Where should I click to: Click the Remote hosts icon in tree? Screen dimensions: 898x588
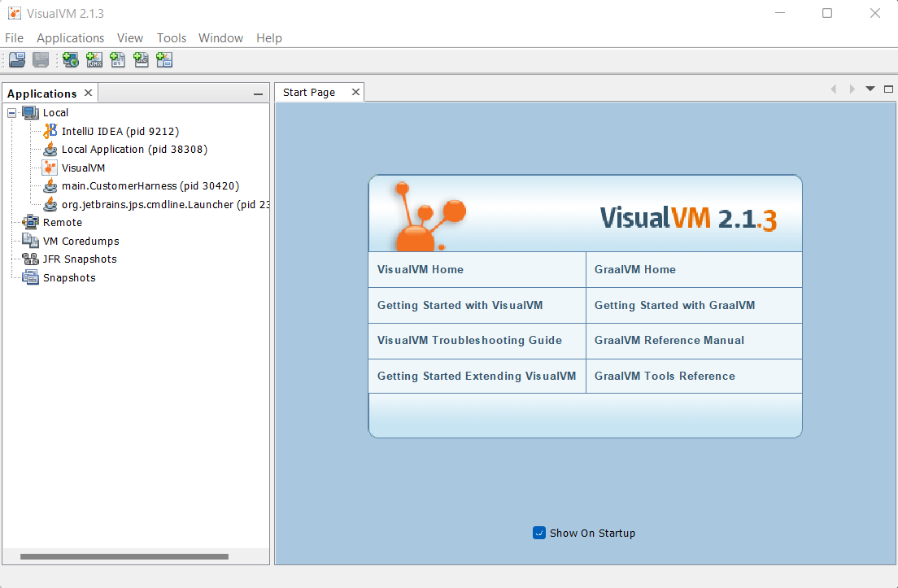click(x=30, y=223)
